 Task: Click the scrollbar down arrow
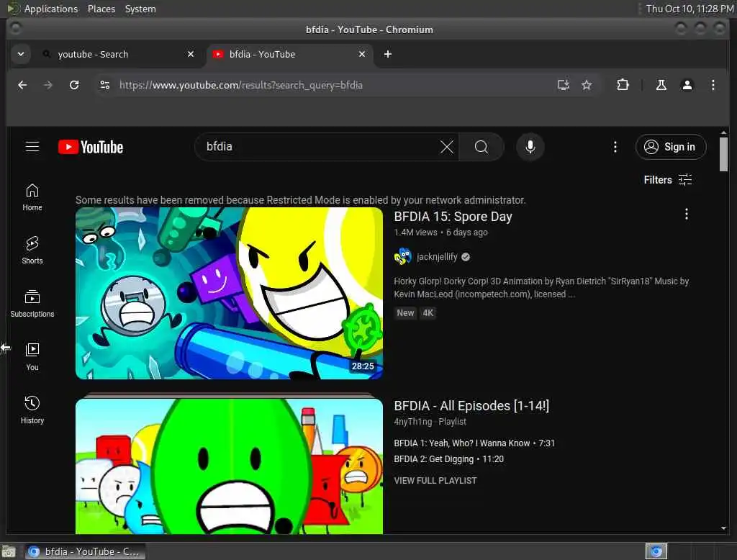pos(723,528)
